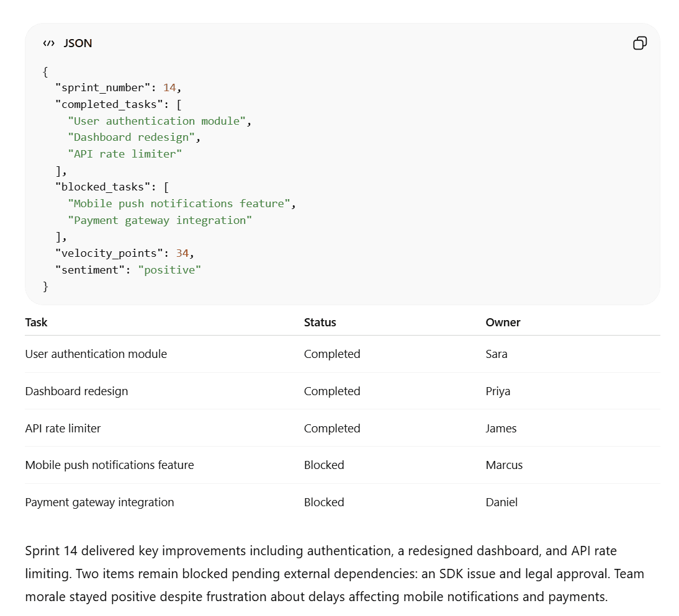
Task: Click the Status column header
Action: tap(320, 323)
